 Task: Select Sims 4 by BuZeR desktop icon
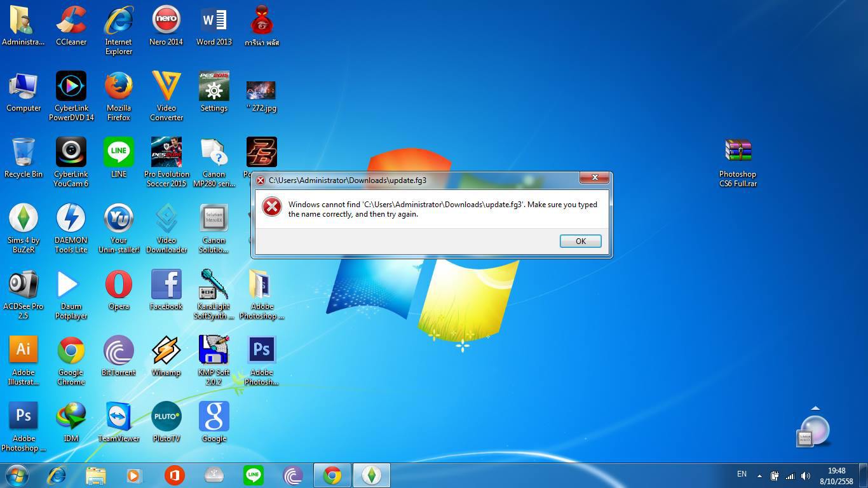[x=24, y=229]
